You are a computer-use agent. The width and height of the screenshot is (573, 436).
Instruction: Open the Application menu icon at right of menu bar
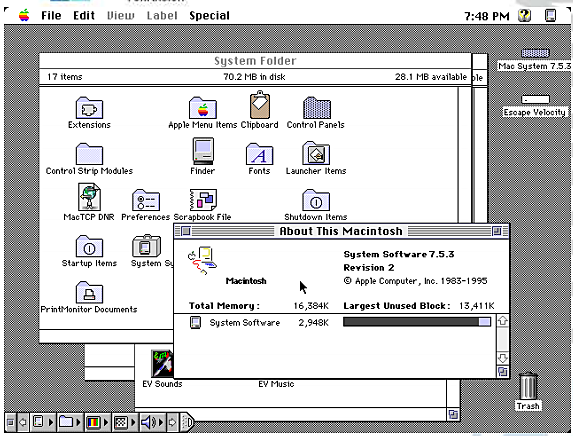click(x=550, y=16)
